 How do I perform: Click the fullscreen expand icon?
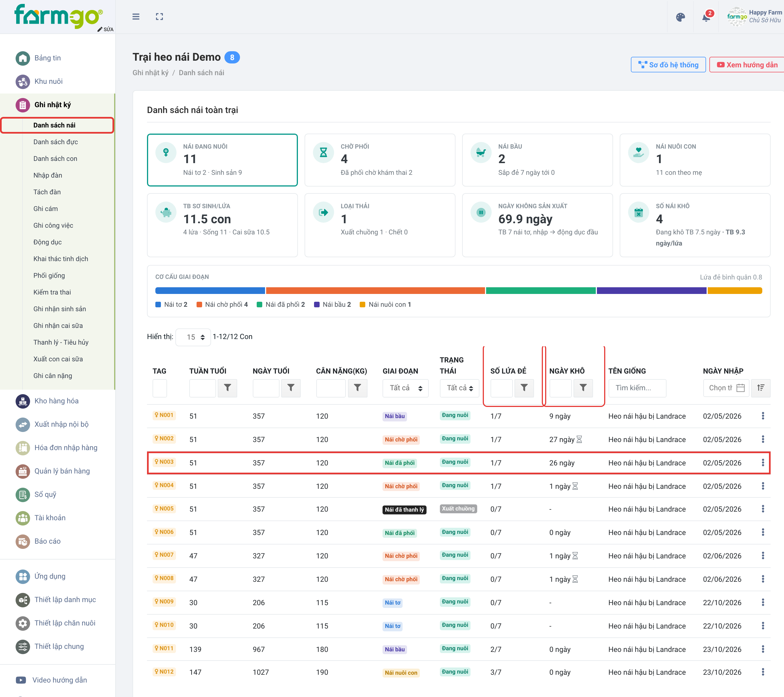pos(160,17)
